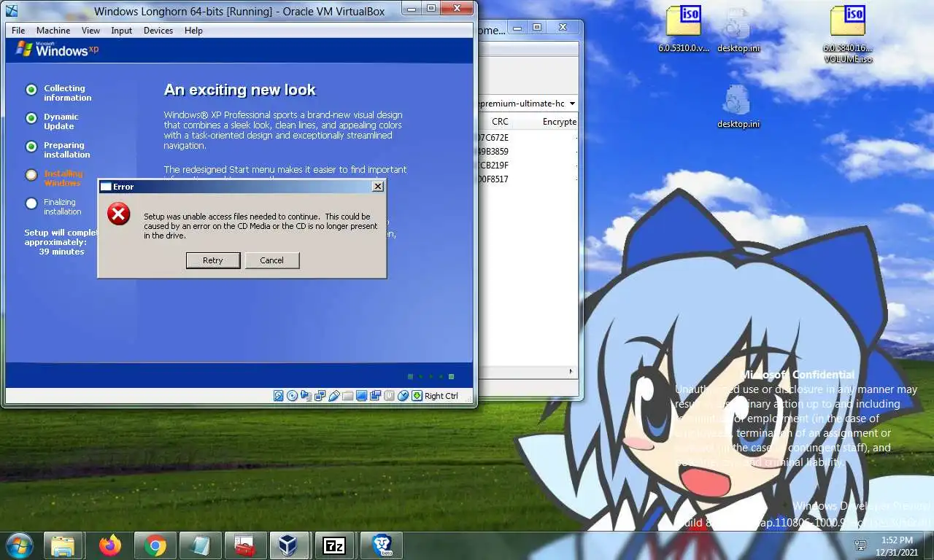Screen dimensions: 934x560
Task: Open the Input menu
Action: tap(122, 31)
